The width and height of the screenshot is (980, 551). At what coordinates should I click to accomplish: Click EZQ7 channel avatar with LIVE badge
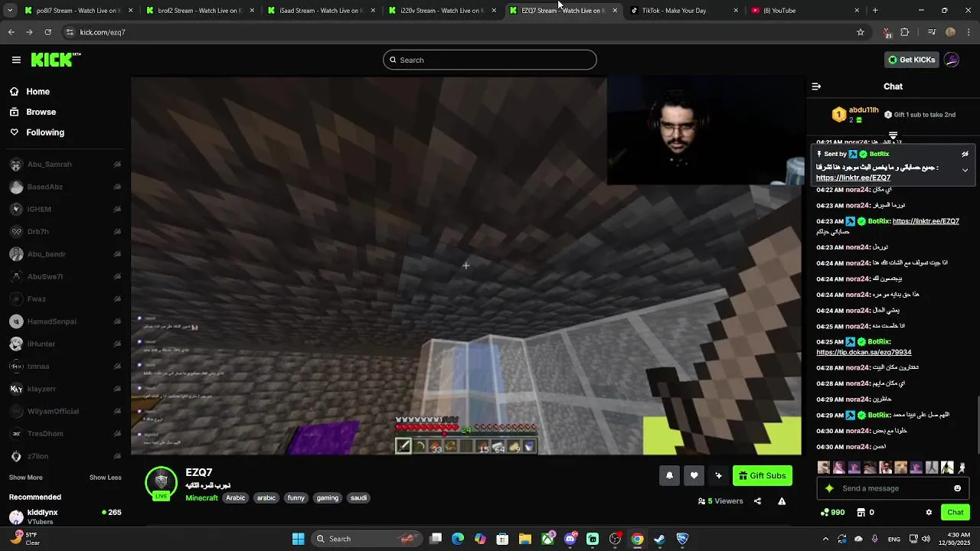click(161, 483)
